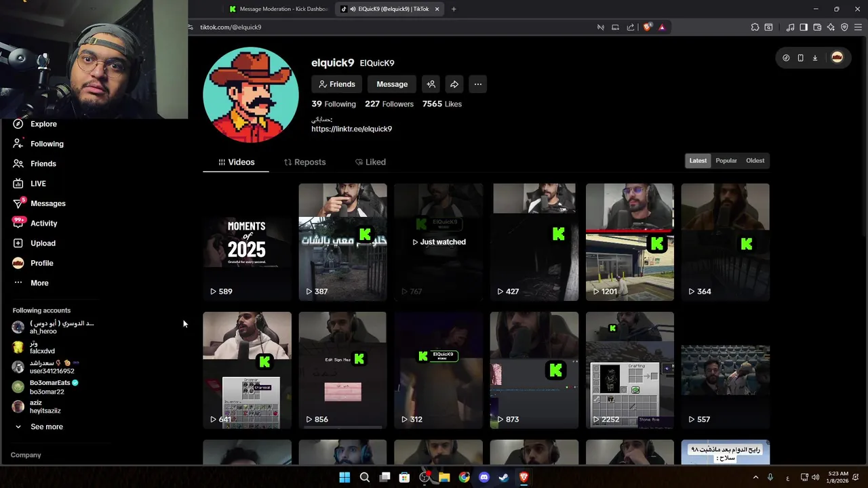The image size is (868, 488).
Task: Open the Brave VPN shield icon
Action: coord(844,27)
